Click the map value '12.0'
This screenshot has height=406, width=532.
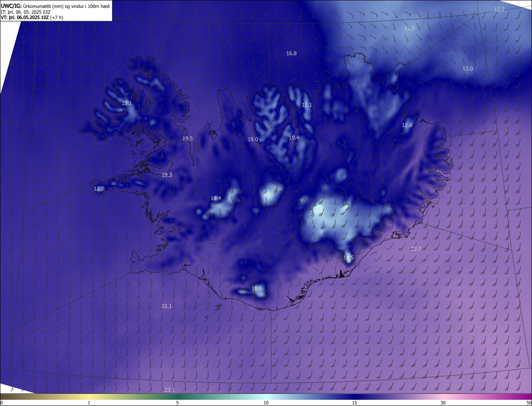[99, 188]
